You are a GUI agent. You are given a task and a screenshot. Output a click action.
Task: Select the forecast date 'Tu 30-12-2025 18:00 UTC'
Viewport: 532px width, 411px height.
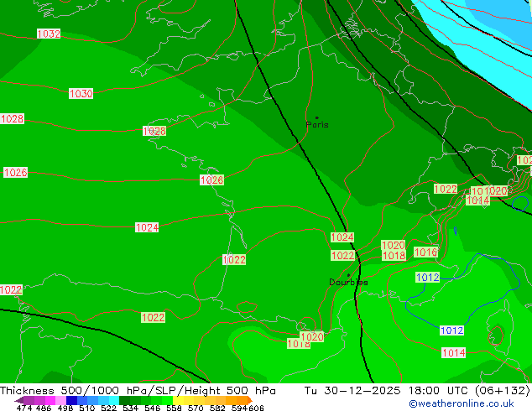386,390
